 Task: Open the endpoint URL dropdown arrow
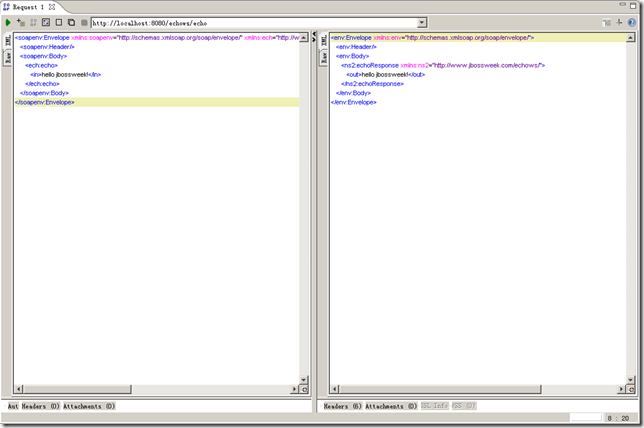tap(422, 23)
